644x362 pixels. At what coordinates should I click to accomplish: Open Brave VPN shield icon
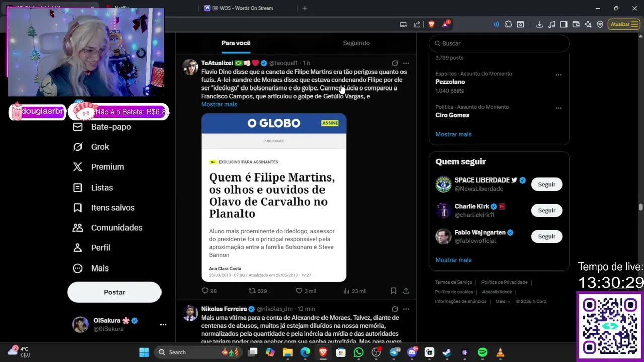pyautogui.click(x=600, y=24)
